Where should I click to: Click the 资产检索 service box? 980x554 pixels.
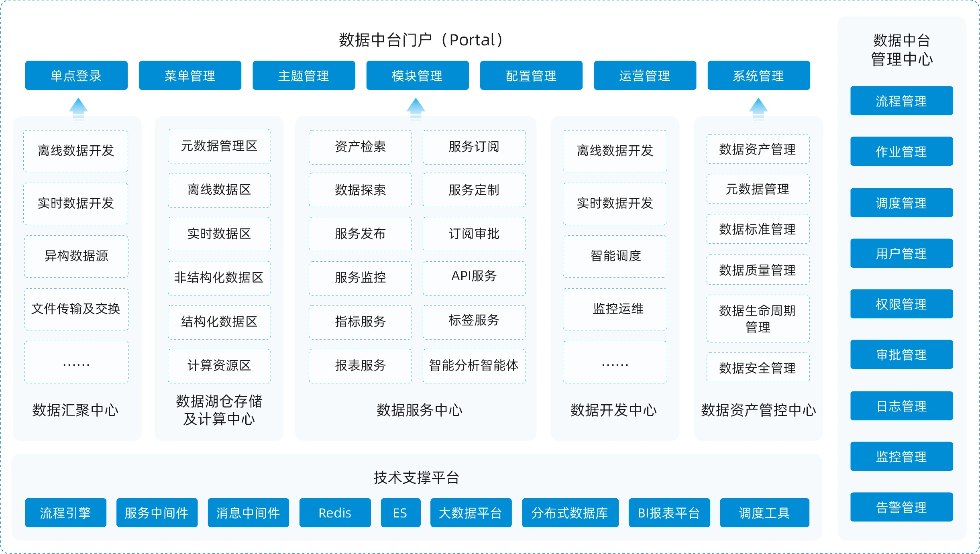point(360,147)
